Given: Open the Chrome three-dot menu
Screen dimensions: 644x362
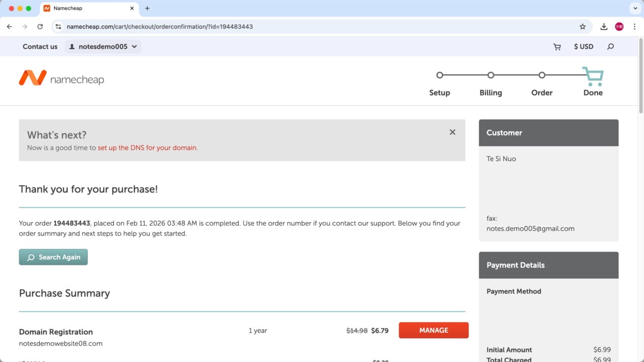Looking at the screenshot, I should (x=635, y=26).
